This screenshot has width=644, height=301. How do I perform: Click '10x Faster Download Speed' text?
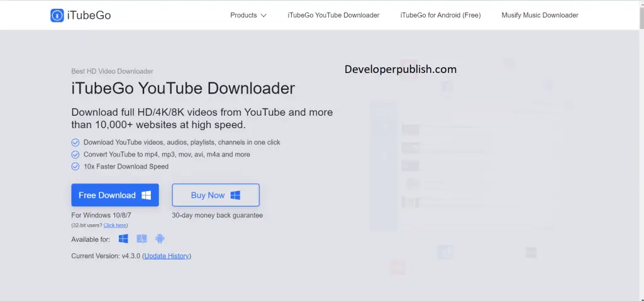point(126,167)
